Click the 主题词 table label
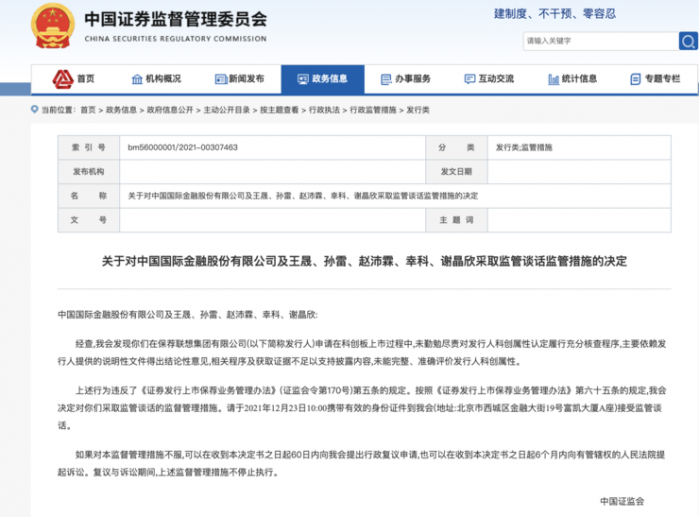This screenshot has width=700, height=517. 456,220
